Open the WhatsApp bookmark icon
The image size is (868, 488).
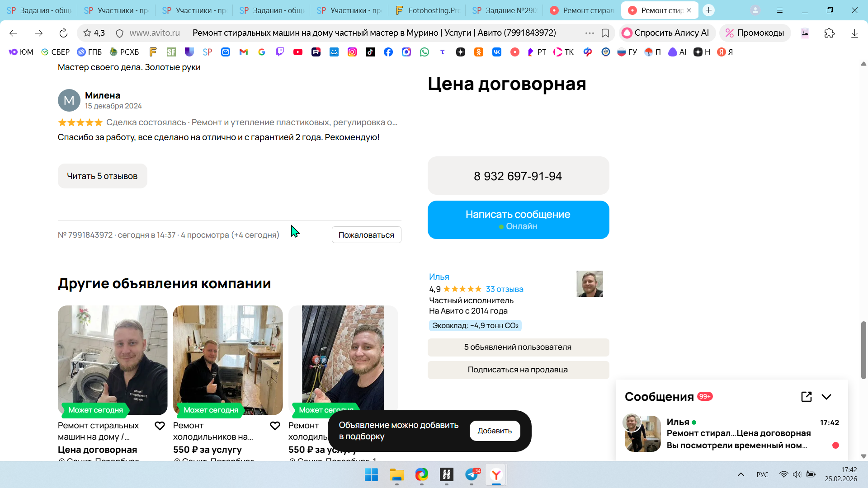pyautogui.click(x=424, y=52)
